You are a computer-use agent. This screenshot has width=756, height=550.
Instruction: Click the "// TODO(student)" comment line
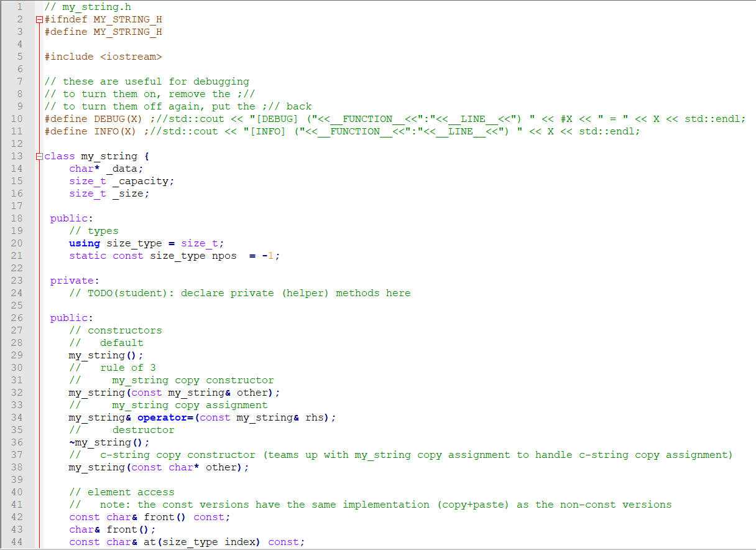(240, 293)
